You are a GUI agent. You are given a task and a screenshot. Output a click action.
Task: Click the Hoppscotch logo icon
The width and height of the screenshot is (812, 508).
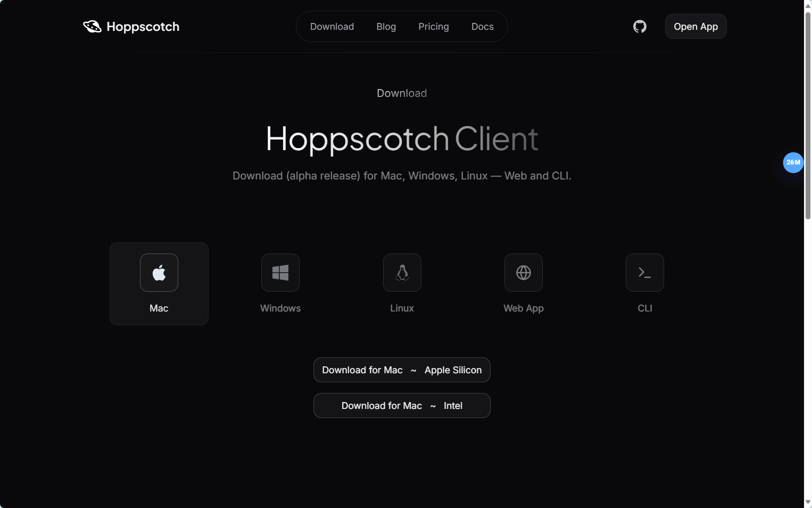[92, 27]
